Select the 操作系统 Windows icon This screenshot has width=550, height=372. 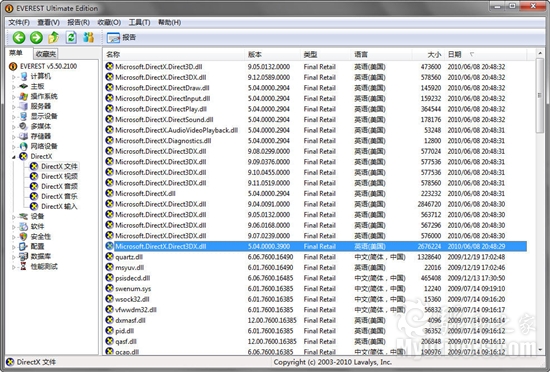point(24,96)
